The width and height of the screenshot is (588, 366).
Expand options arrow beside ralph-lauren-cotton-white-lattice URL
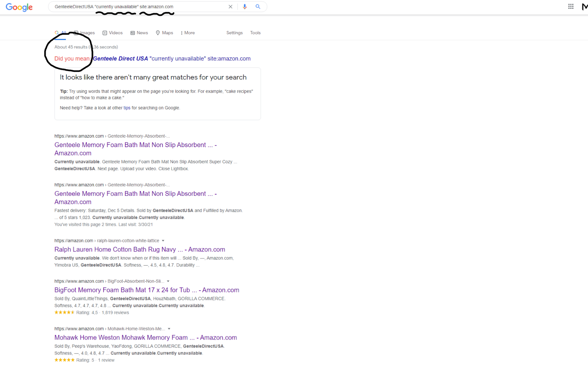[x=163, y=241]
